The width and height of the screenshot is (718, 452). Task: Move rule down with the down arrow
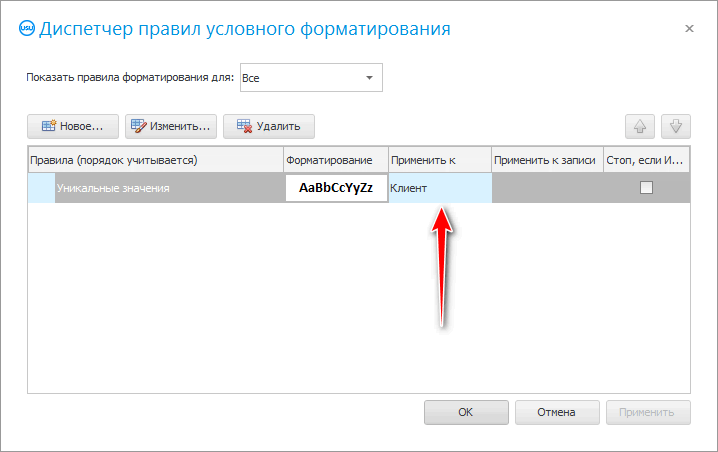click(x=676, y=126)
